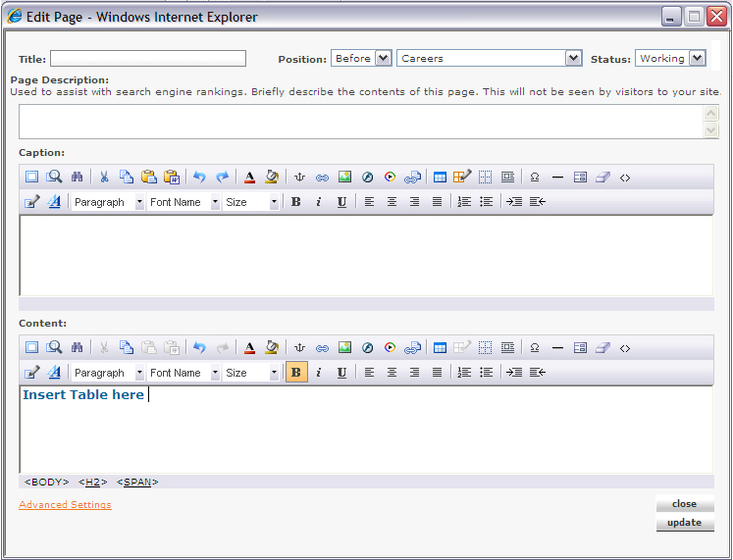Click the close button
This screenshot has height=560, width=733.
pyautogui.click(x=685, y=503)
